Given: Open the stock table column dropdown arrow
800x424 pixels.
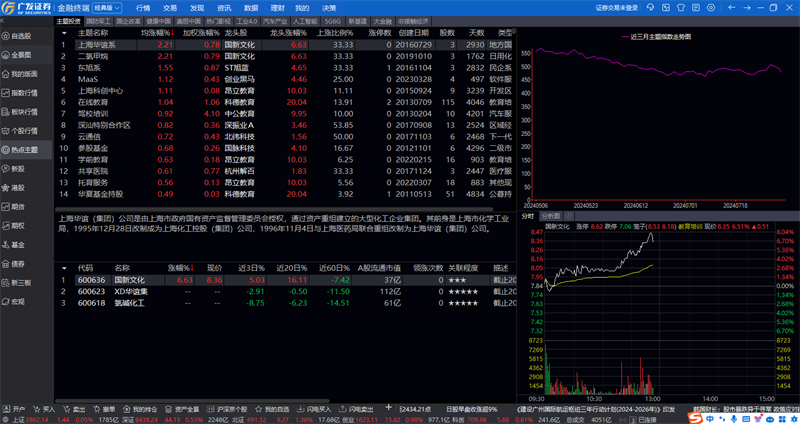Looking at the screenshot, I should point(64,268).
